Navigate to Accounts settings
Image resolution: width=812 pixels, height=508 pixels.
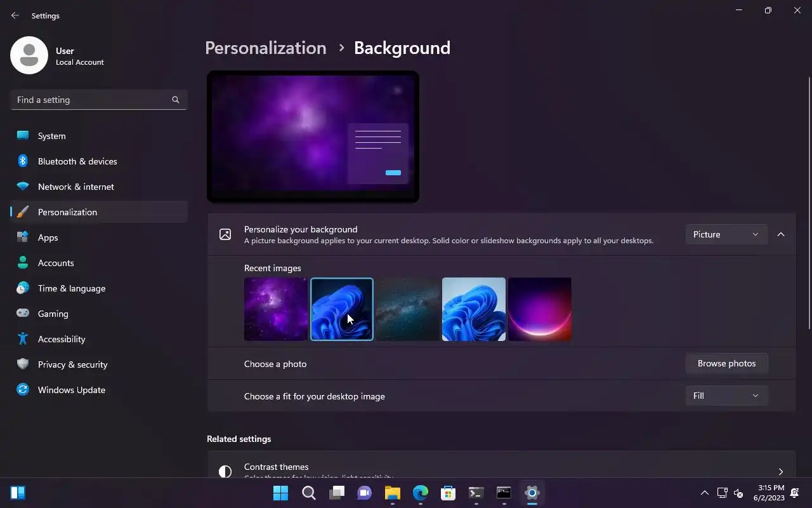point(99,263)
